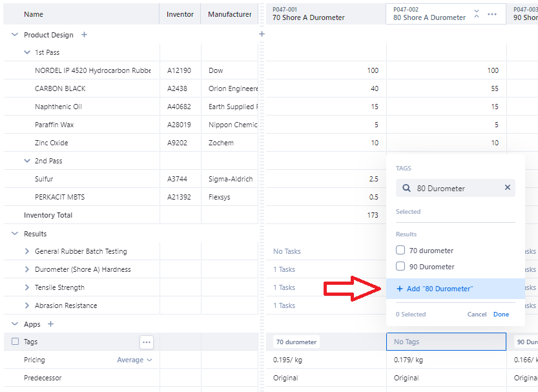
Task: Collapse the Results section
Action: (x=15, y=234)
